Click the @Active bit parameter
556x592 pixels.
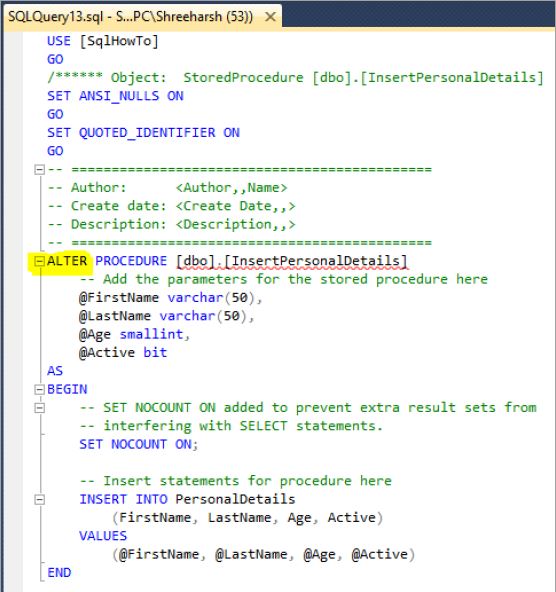(x=123, y=353)
